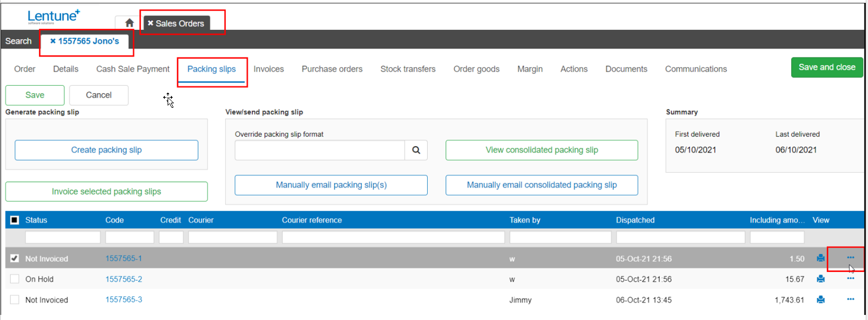The height and width of the screenshot is (320, 868).
Task: Click the Save and close button
Action: (x=827, y=67)
